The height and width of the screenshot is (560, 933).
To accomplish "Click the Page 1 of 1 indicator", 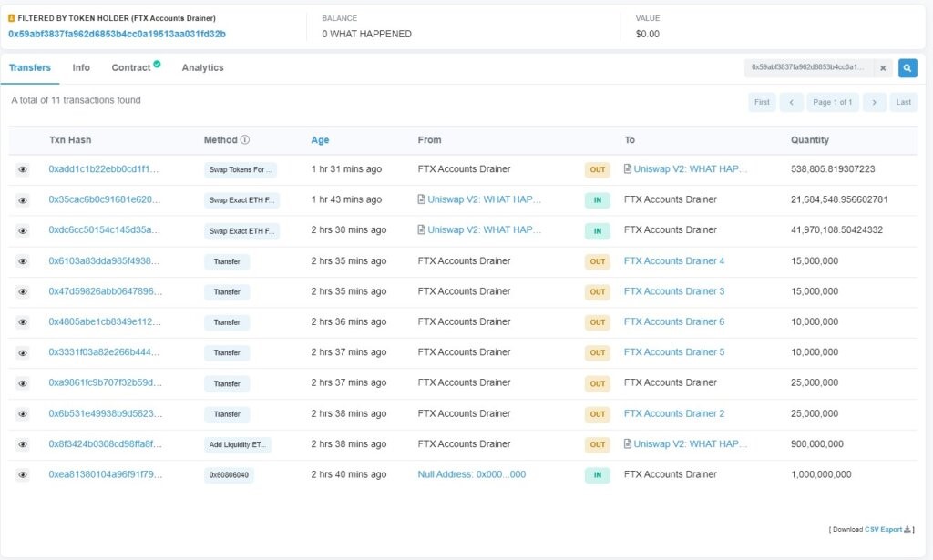I will click(833, 102).
